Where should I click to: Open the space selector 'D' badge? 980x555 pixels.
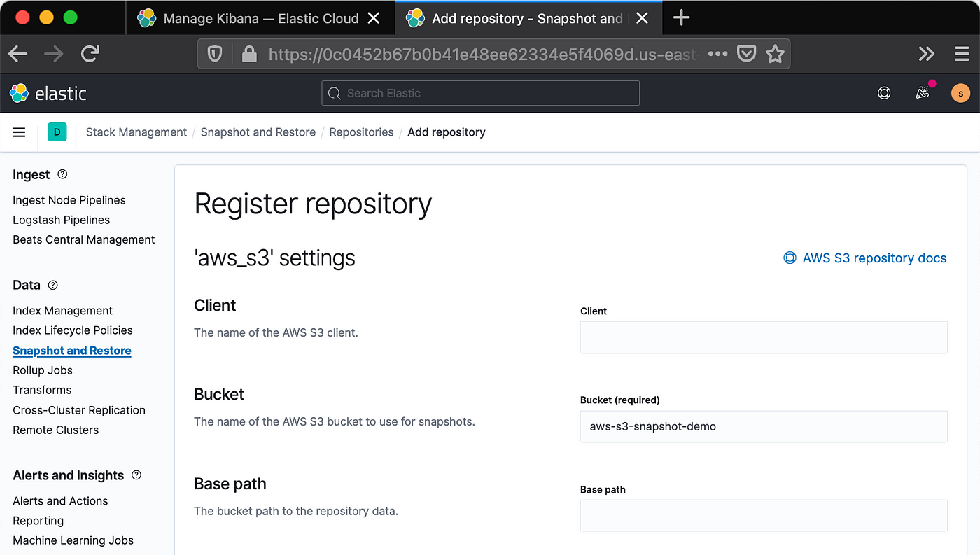click(x=57, y=132)
